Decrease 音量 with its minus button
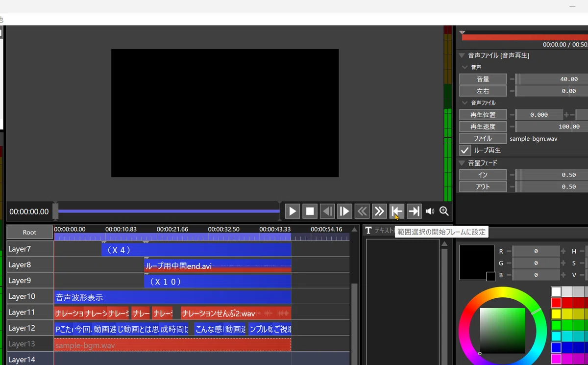This screenshot has width=588, height=365. tap(512, 79)
